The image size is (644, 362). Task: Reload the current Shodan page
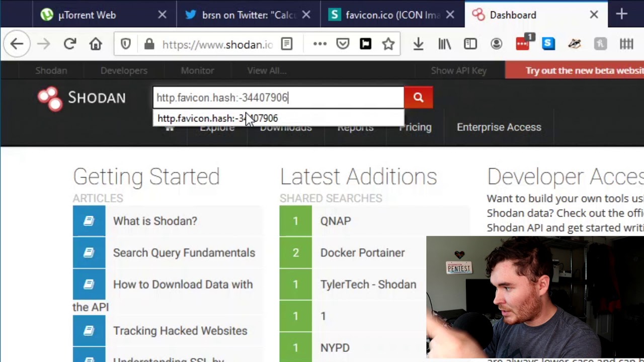coord(69,44)
